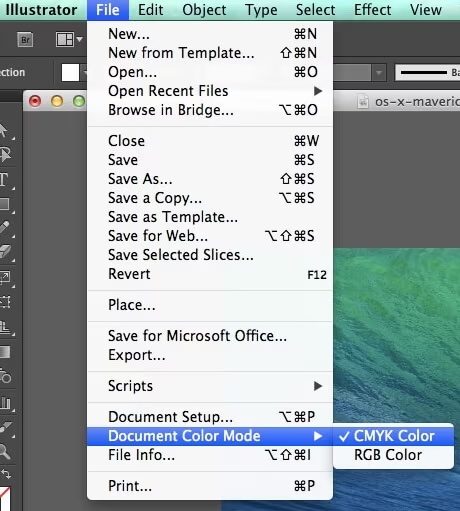This screenshot has width=460, height=511.
Task: Click the stroke box with red slash
Action: [5, 499]
